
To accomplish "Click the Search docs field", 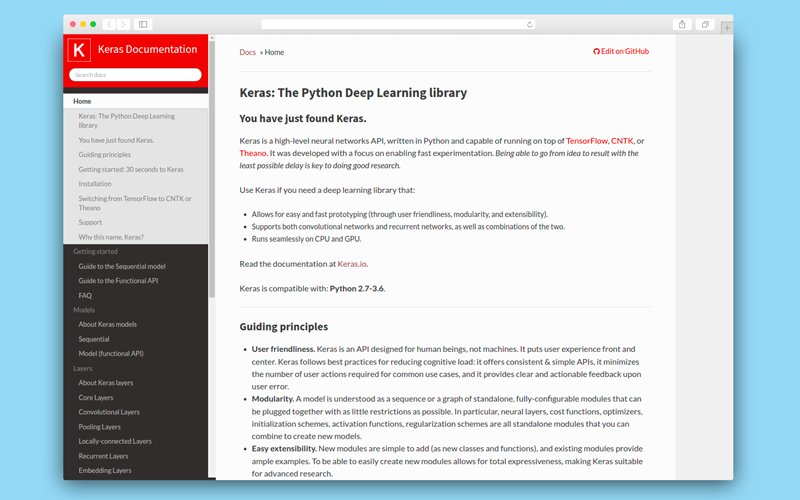I will tap(135, 74).
